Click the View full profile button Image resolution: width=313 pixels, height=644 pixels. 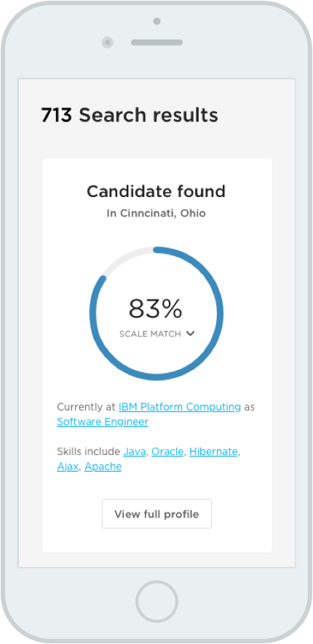click(156, 514)
